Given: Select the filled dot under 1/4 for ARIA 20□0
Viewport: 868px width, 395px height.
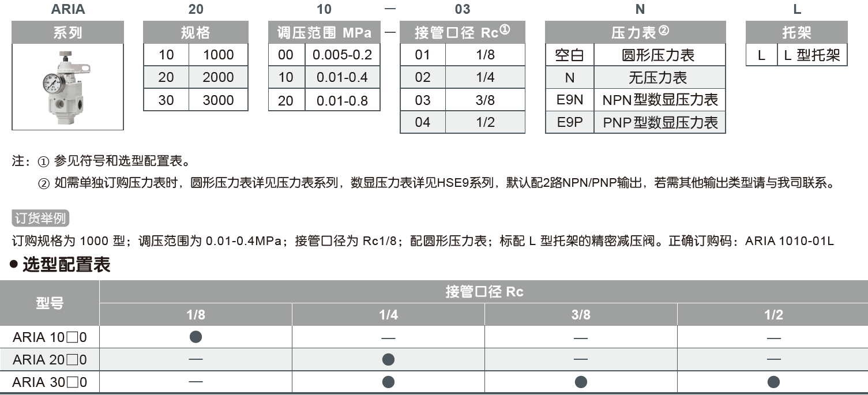Looking at the screenshot, I should coord(389,359).
